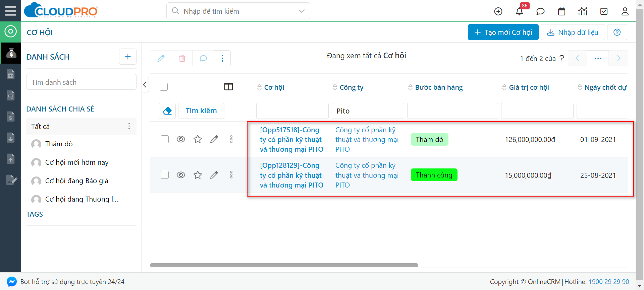This screenshot has height=290, width=644.
Task: Click the Nhập dữ liệu import button
Action: click(x=573, y=32)
